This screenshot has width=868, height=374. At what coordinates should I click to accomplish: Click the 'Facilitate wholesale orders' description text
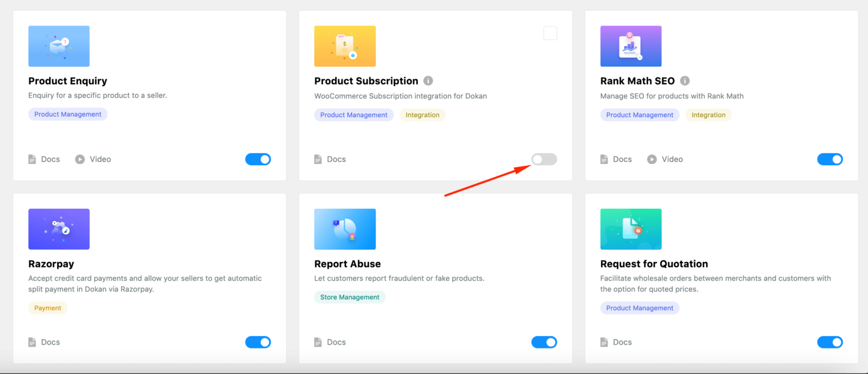coord(715,283)
